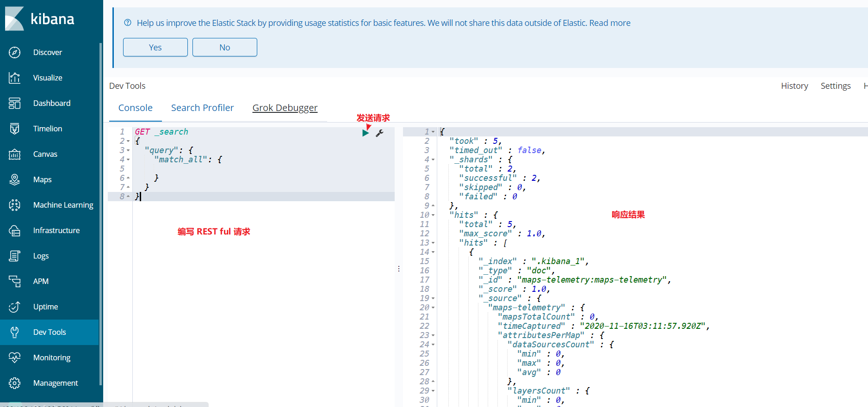Open Machine Learning via its sidebar icon

point(14,205)
